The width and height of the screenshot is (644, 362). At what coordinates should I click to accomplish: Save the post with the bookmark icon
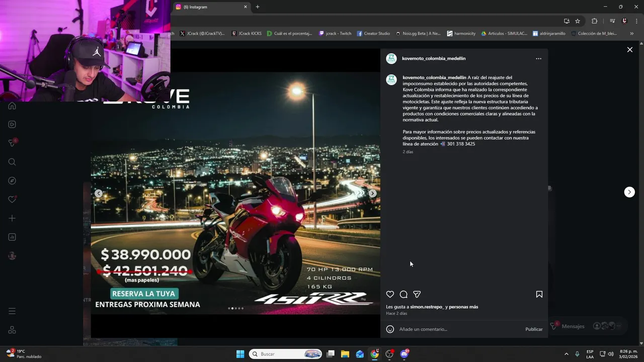click(539, 295)
